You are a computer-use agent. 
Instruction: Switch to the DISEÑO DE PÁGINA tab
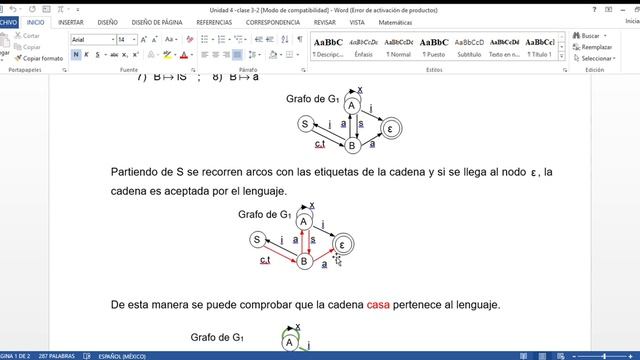(x=157, y=22)
